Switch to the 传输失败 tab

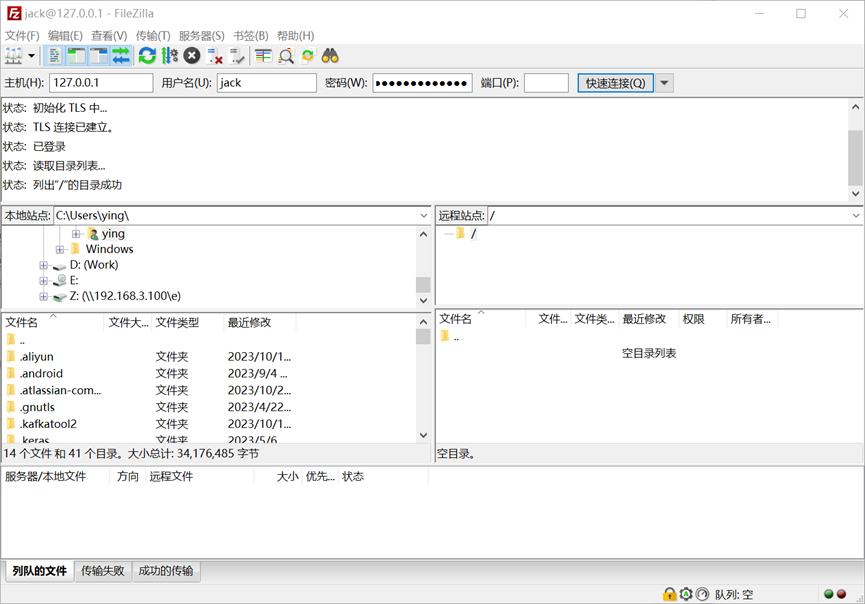click(103, 571)
